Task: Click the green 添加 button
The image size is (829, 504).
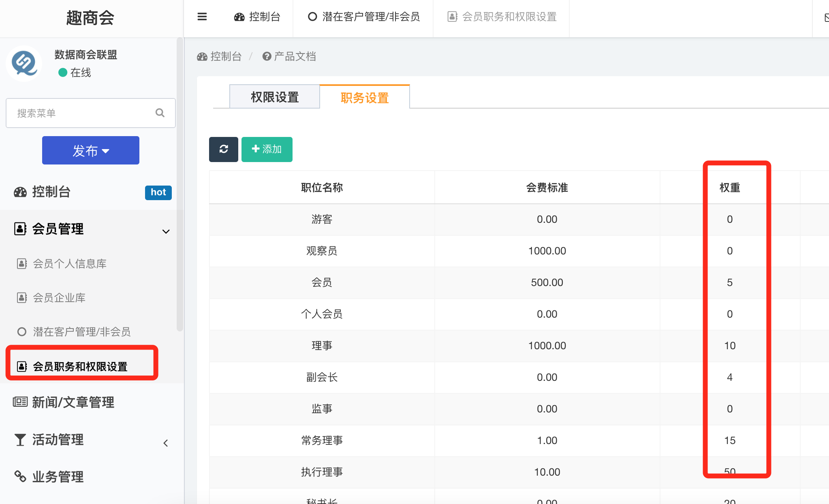Action: (267, 149)
